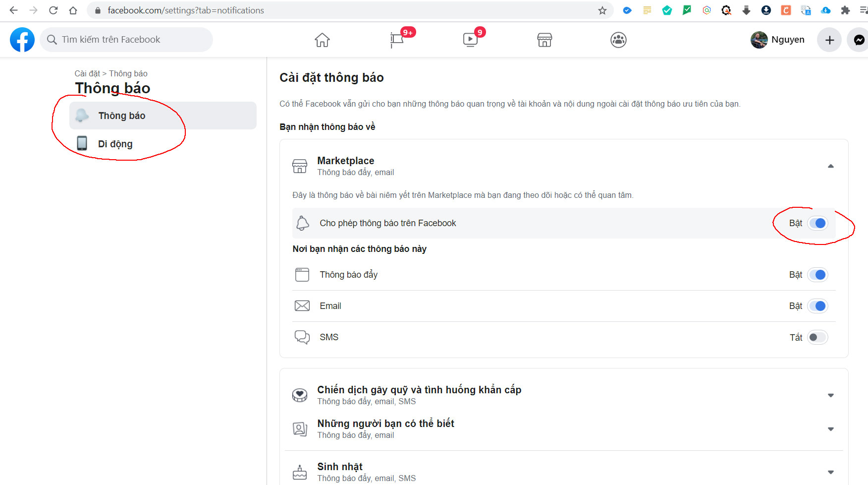Click the orange C extension icon

786,10
